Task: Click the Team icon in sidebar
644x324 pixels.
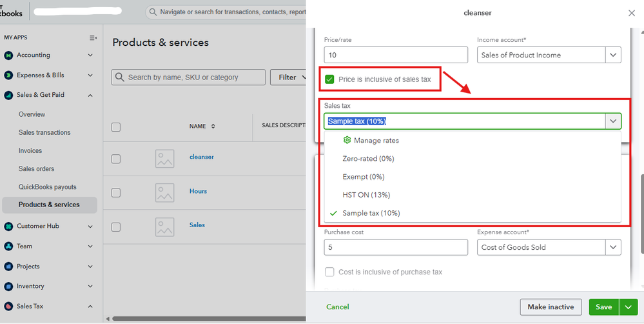Action: tap(8, 247)
